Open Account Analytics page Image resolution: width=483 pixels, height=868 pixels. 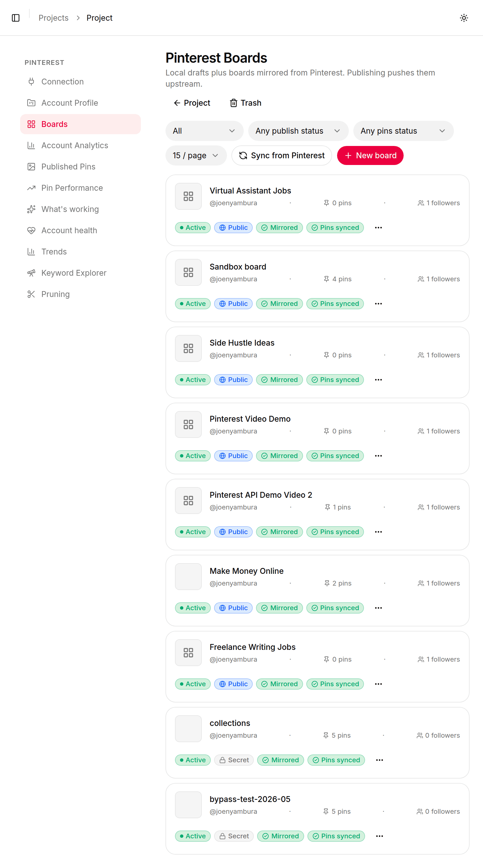(80, 145)
